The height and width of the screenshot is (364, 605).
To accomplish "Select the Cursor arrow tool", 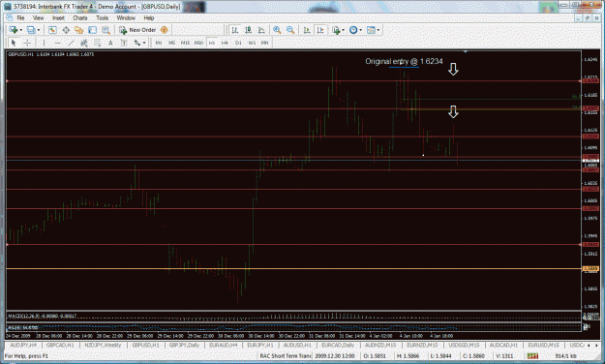I will click(14, 43).
